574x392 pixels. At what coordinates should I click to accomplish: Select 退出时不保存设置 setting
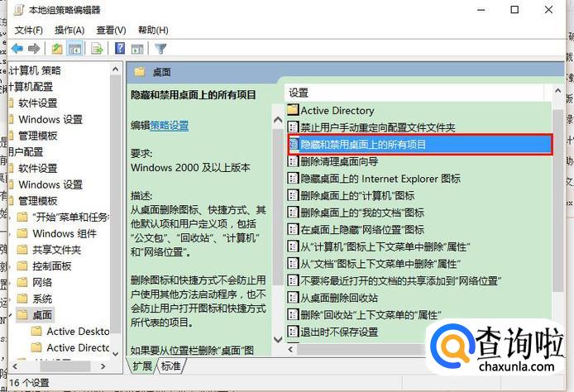332,332
